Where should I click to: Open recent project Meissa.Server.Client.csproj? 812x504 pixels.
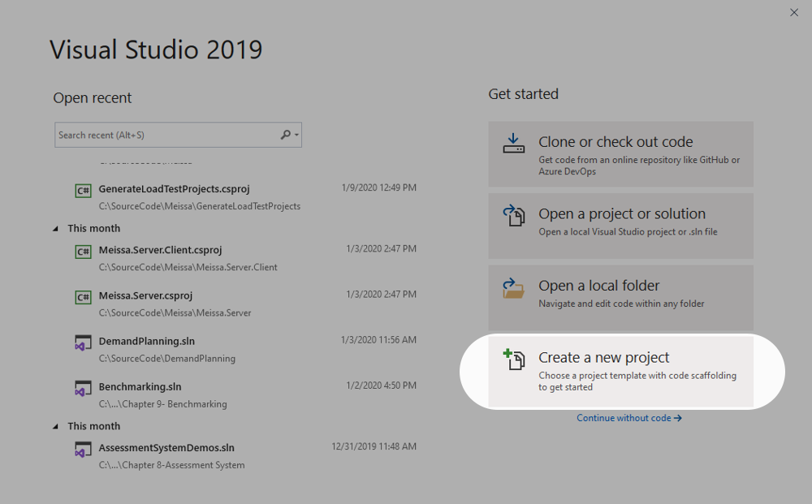pos(160,250)
